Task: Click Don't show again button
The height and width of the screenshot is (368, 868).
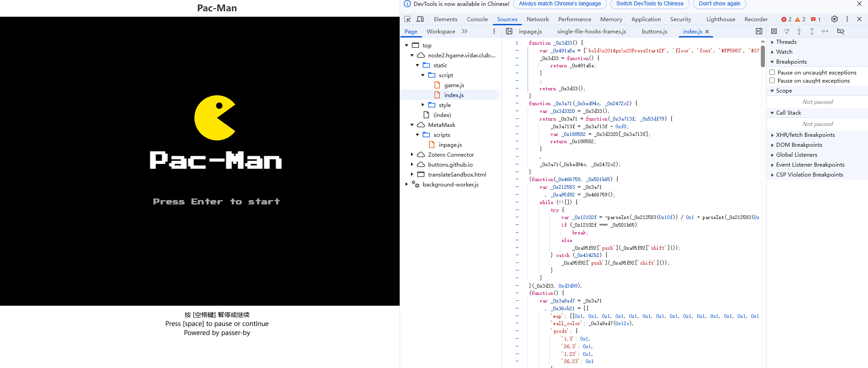Action: pyautogui.click(x=719, y=4)
